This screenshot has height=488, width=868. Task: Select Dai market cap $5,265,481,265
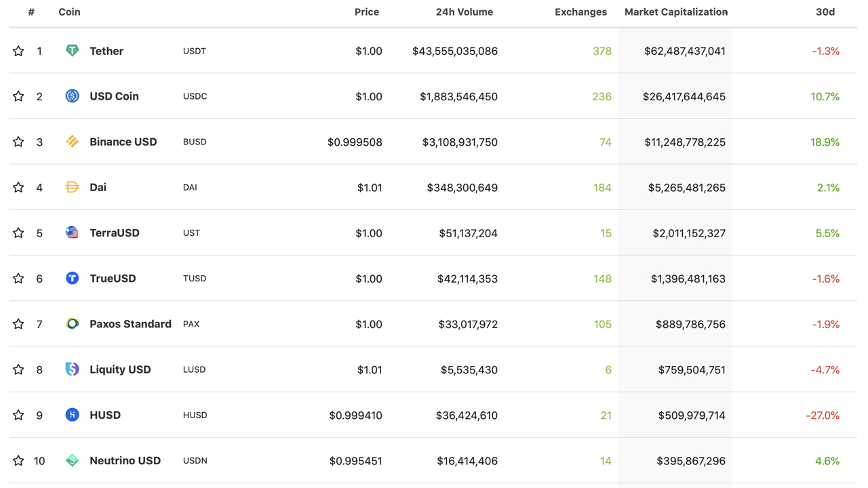[x=687, y=187]
